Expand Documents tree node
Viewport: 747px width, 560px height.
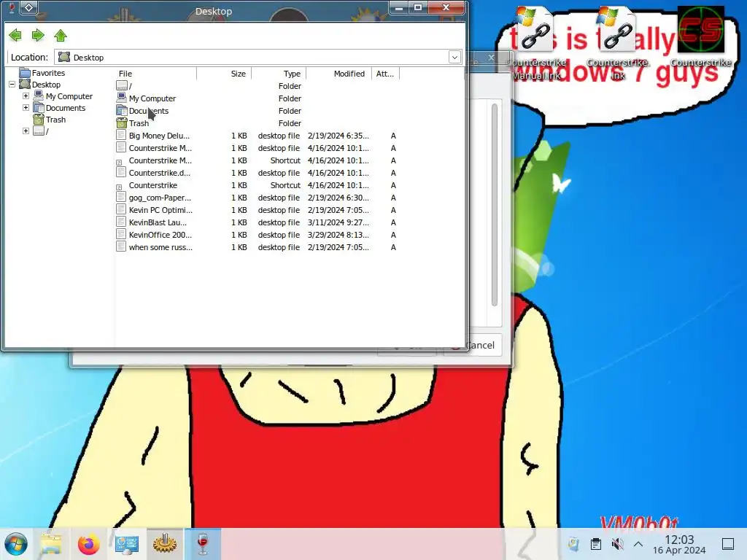point(26,108)
